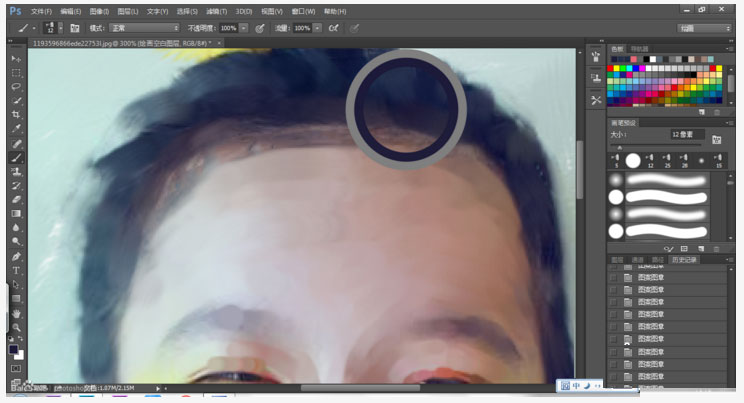The height and width of the screenshot is (403, 744).
Task: Switch to the 历史记录 tab
Action: point(684,260)
